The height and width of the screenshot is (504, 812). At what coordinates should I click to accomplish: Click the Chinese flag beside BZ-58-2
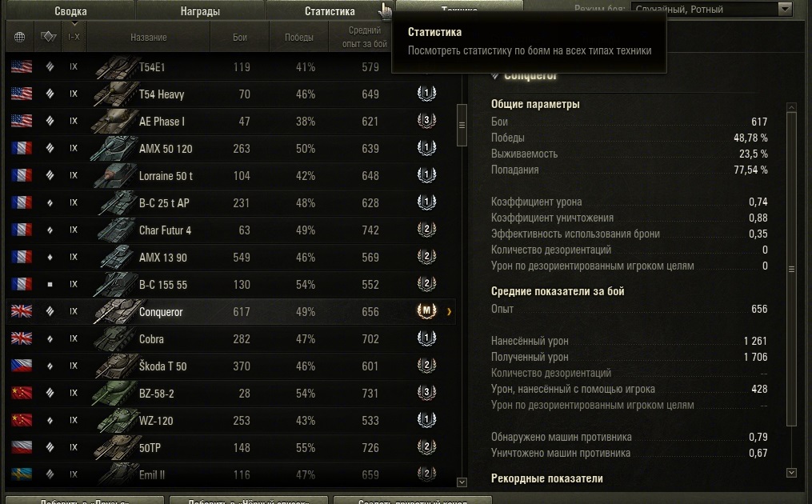point(22,393)
